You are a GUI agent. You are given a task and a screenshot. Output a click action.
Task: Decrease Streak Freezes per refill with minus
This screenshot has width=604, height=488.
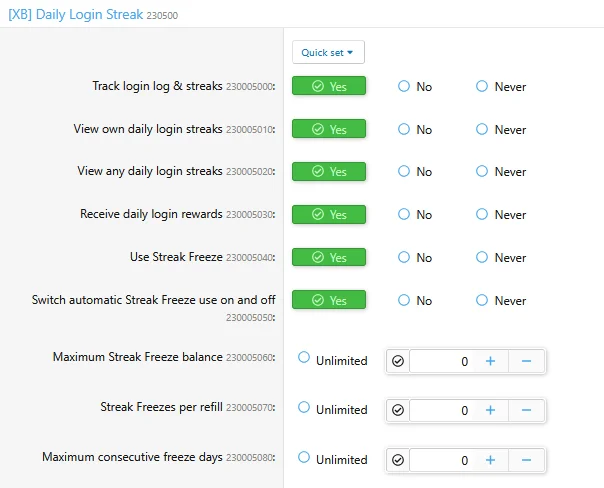click(x=527, y=410)
